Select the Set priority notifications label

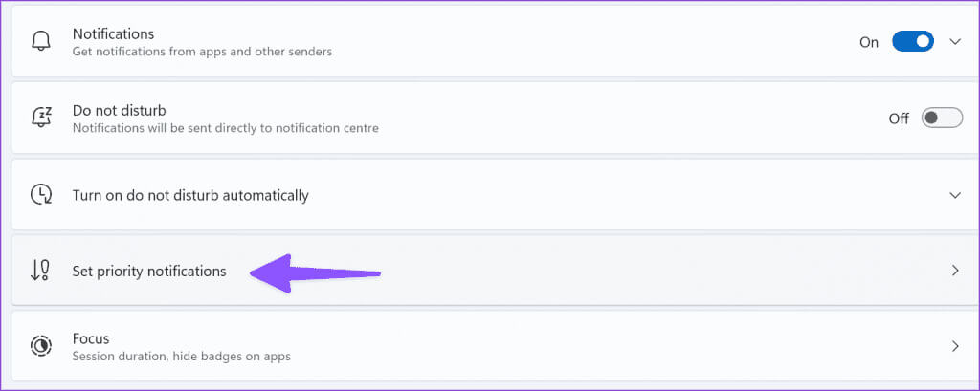149,272
